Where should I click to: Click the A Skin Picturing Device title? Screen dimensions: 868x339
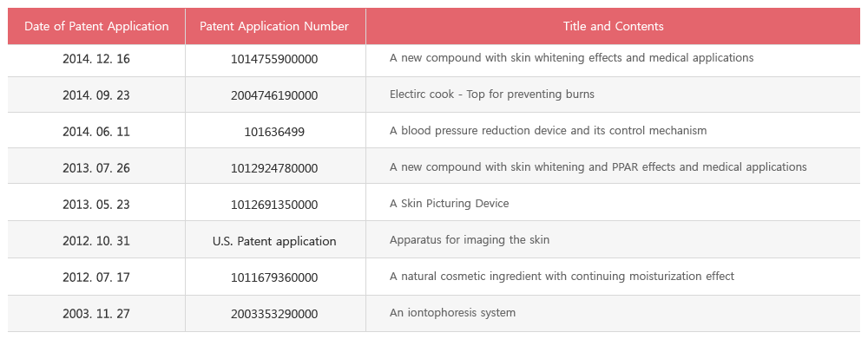pos(449,203)
